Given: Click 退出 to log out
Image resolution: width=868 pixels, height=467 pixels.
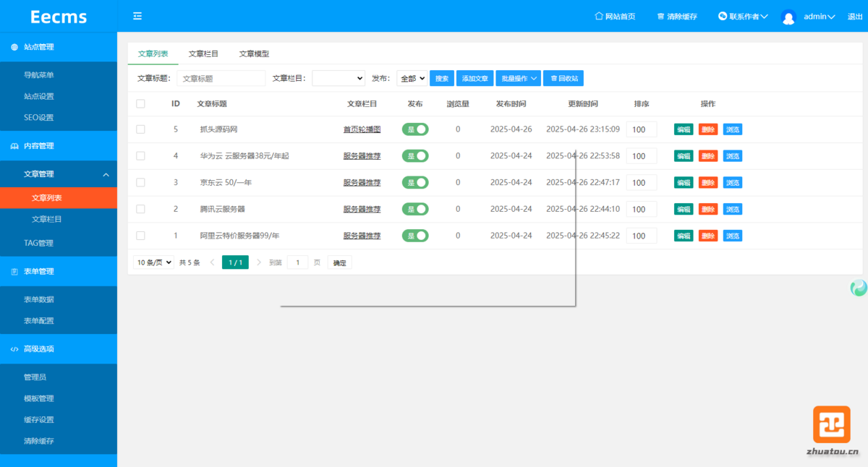Looking at the screenshot, I should 855,17.
